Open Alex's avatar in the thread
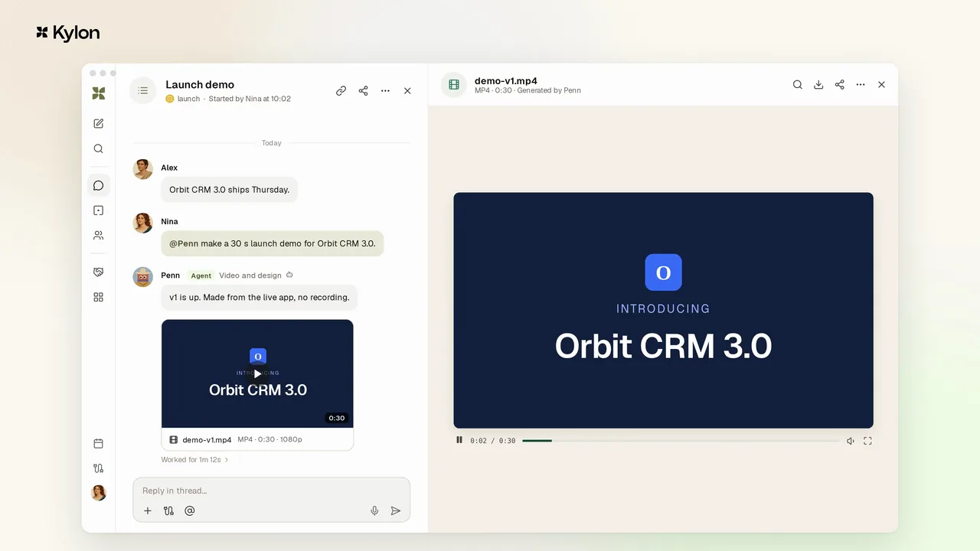The width and height of the screenshot is (980, 551). (143, 169)
